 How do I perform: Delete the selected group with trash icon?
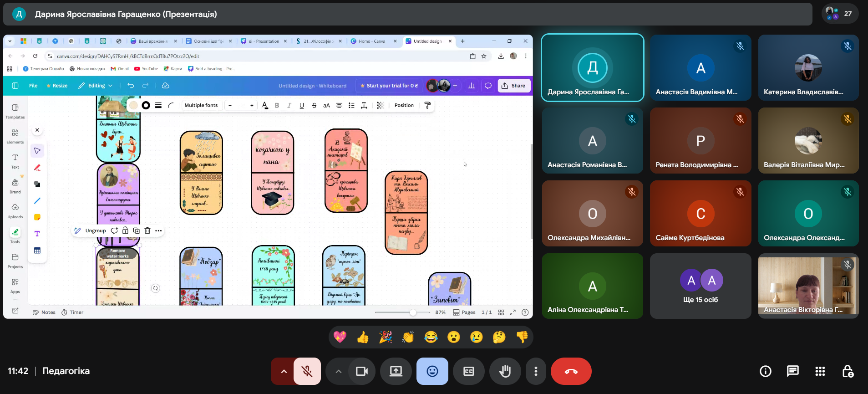[x=147, y=230]
